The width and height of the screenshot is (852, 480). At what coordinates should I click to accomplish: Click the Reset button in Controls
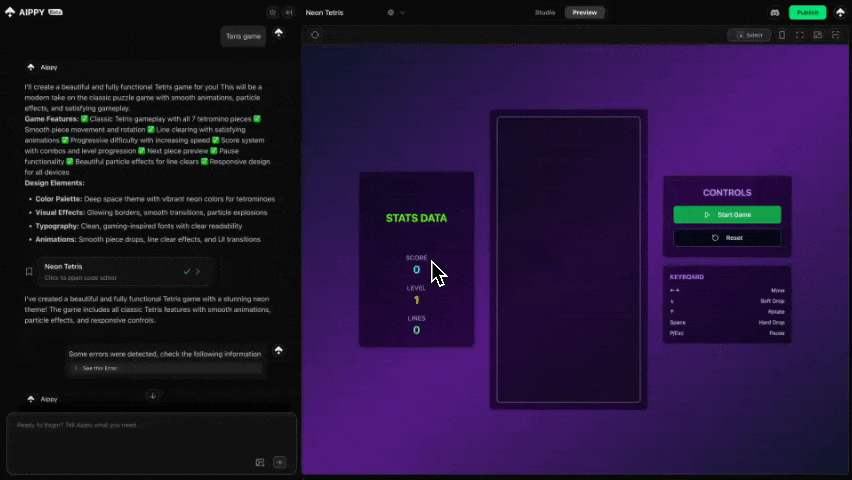coord(727,238)
